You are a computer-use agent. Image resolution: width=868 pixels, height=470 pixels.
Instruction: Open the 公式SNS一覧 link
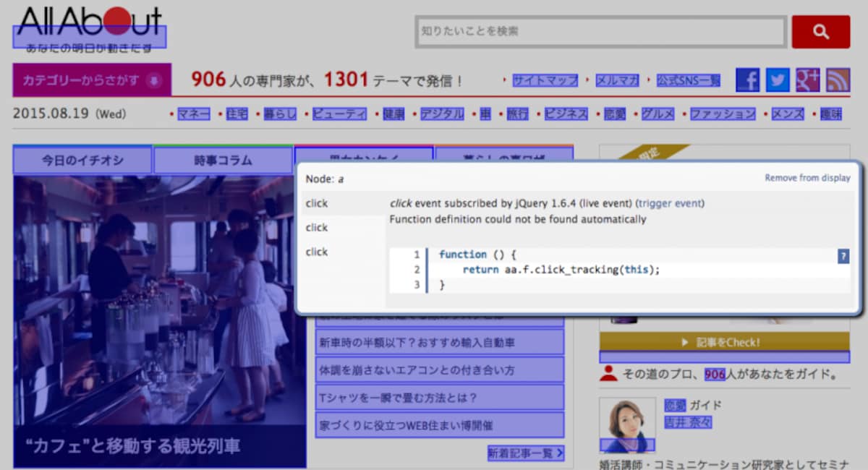689,81
